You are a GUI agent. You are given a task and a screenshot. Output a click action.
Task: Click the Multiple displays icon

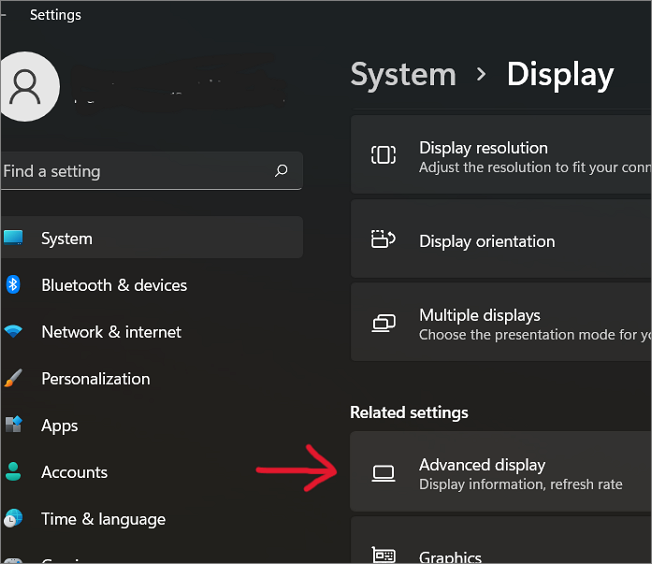pos(383,323)
